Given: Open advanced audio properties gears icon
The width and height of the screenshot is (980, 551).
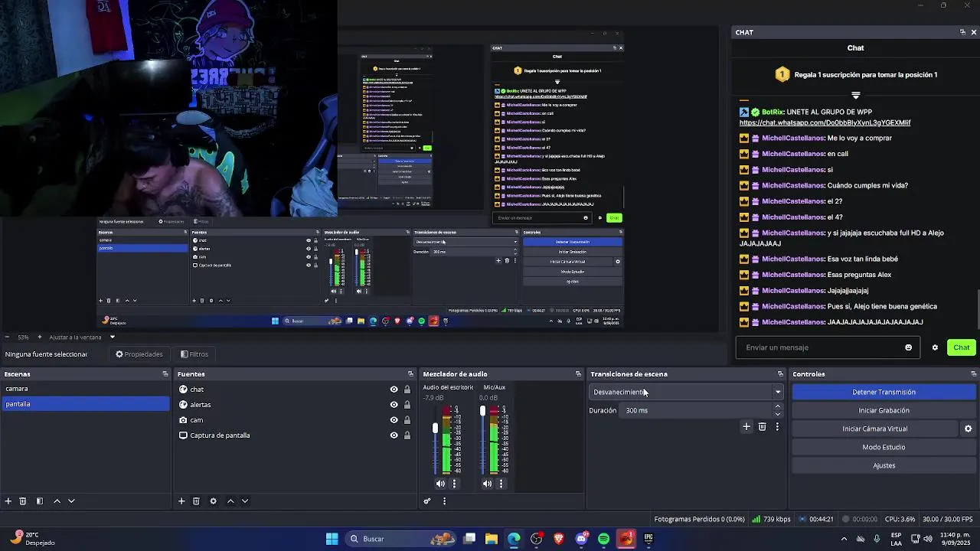Looking at the screenshot, I should [427, 501].
